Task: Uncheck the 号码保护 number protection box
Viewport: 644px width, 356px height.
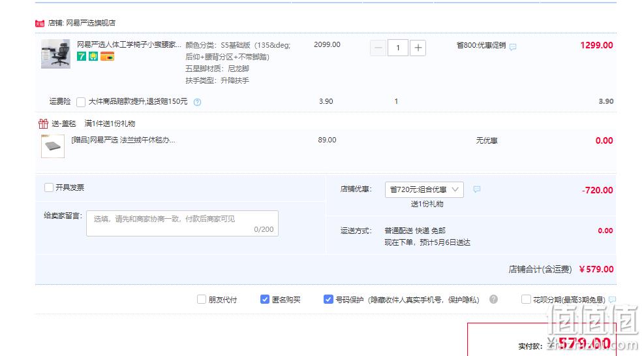Action: pyautogui.click(x=328, y=299)
